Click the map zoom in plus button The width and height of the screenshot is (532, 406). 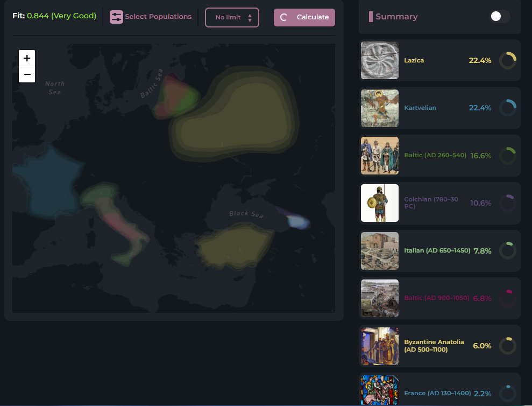(27, 58)
